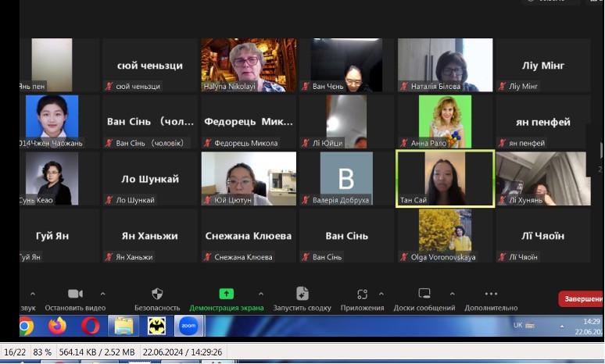Click muted mic icon on Лї Чяоїн tile
Screen dimensions: 605x364
click(502, 257)
